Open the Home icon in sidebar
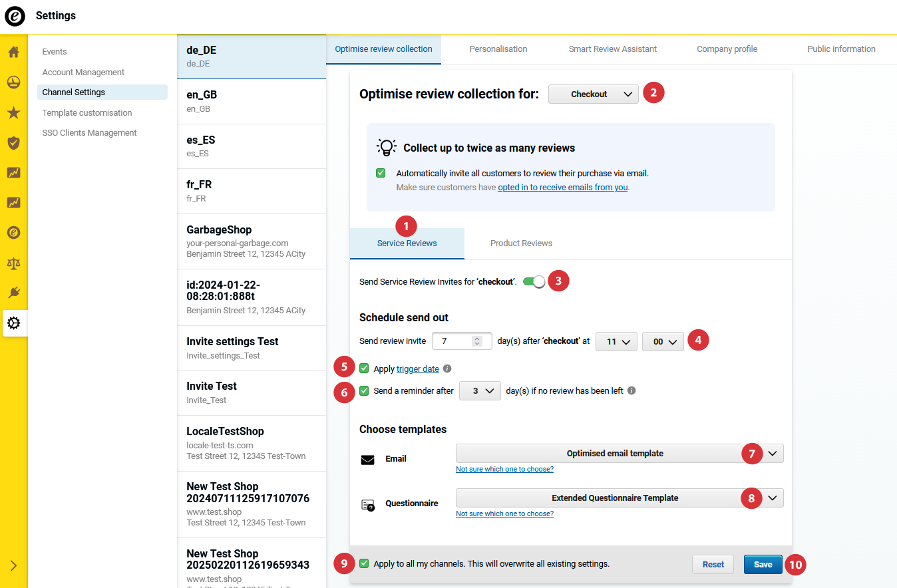The image size is (897, 588). pos(13,52)
